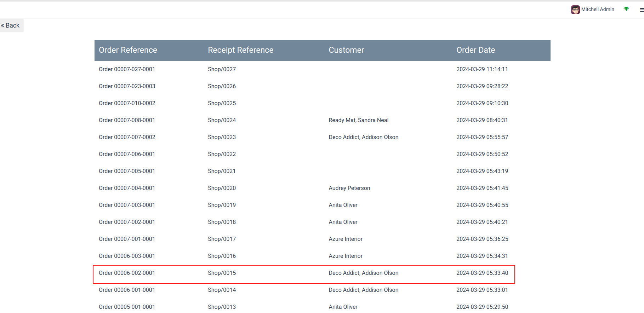Open the hamburger menu icon
Image resolution: width=644 pixels, height=313 pixels.
click(x=642, y=10)
